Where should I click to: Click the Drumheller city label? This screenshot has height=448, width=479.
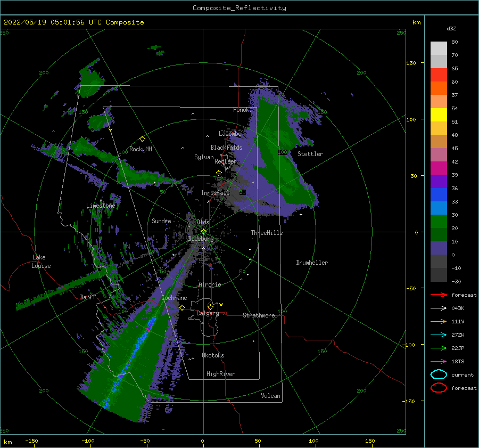[x=312, y=263]
